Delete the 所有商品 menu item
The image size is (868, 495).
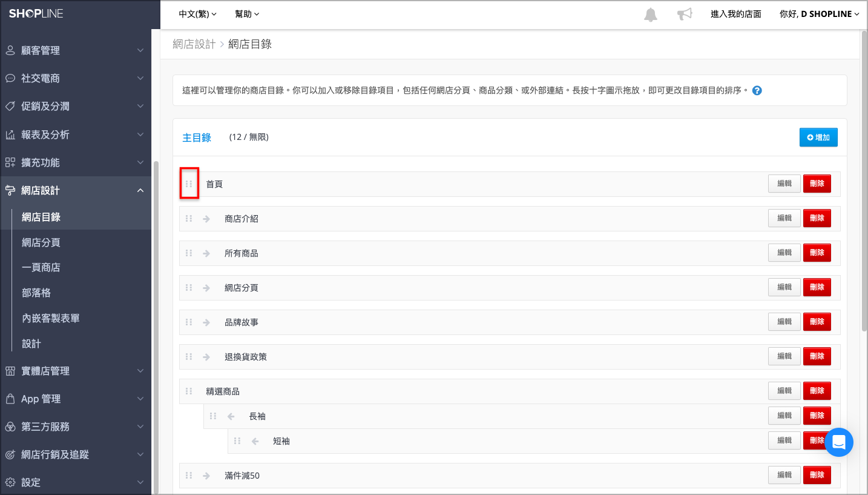click(817, 253)
